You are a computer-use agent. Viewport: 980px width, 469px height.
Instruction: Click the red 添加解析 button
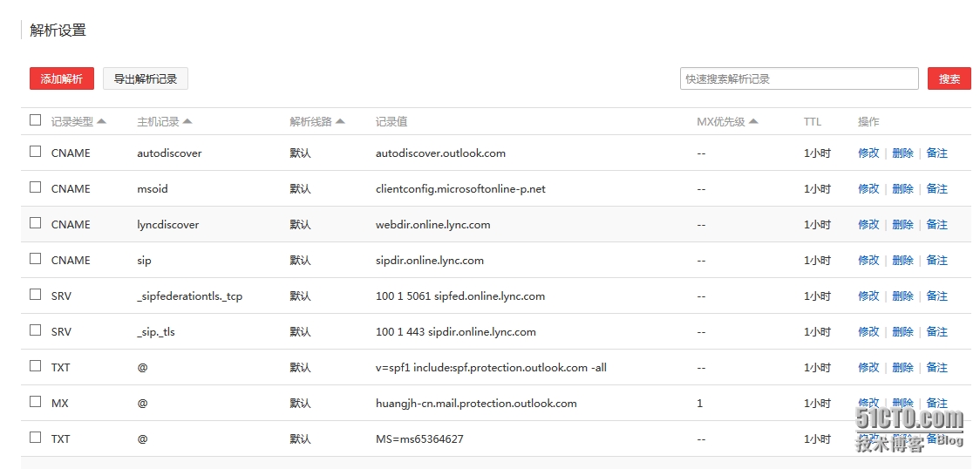point(61,78)
